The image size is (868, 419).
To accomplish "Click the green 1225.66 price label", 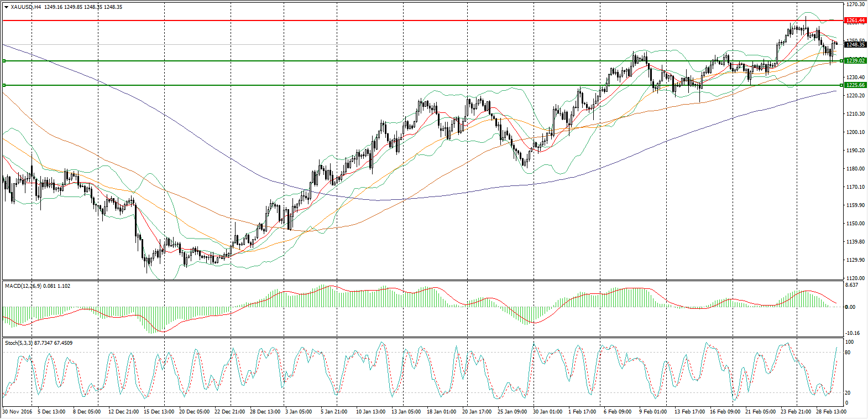I will pyautogui.click(x=855, y=85).
